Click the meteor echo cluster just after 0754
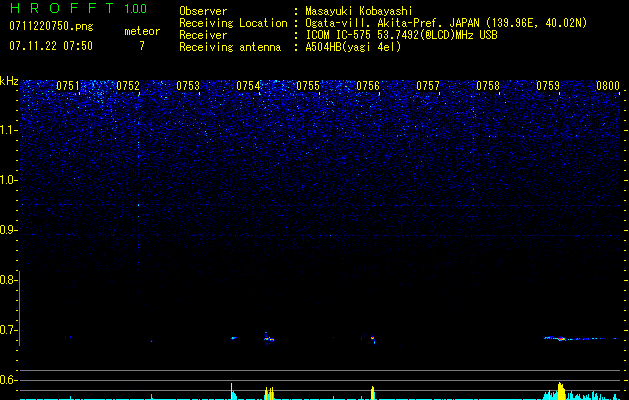The height and width of the screenshot is (400, 629). (x=269, y=337)
